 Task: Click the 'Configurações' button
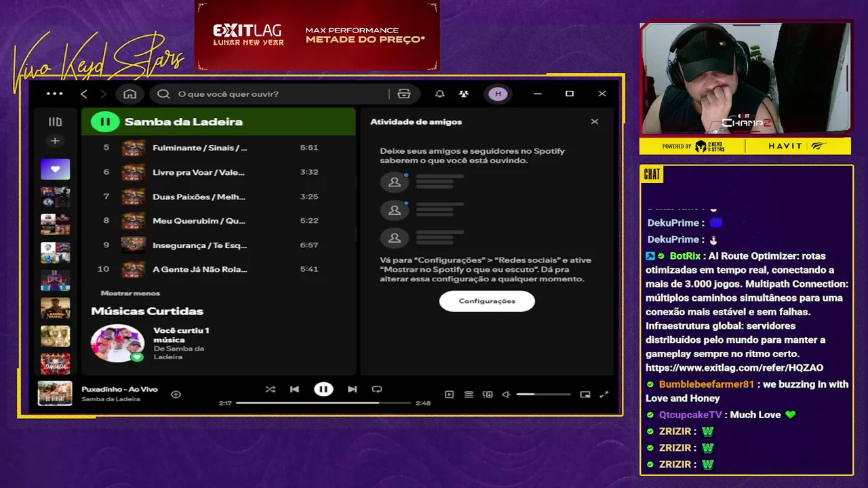pos(487,301)
